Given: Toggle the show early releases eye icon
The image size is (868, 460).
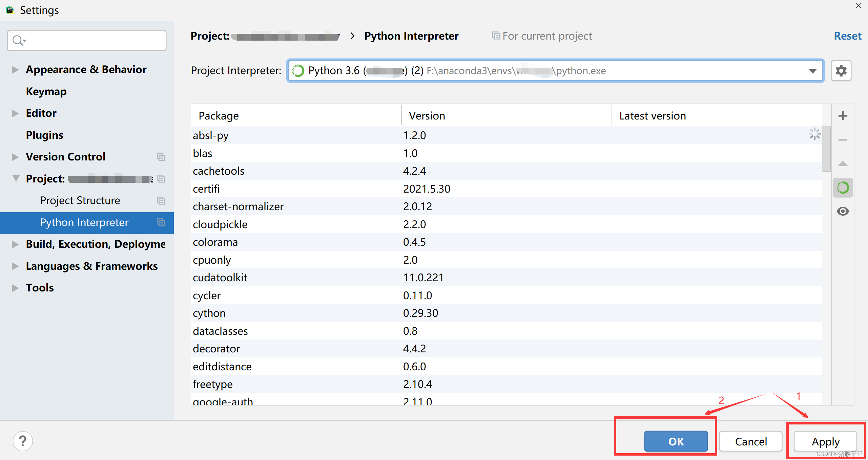Looking at the screenshot, I should click(x=843, y=211).
